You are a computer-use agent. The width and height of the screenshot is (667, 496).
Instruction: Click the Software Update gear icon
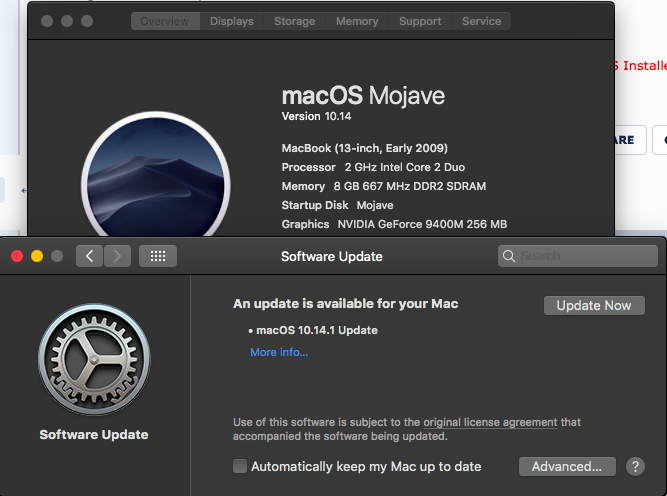(x=94, y=359)
